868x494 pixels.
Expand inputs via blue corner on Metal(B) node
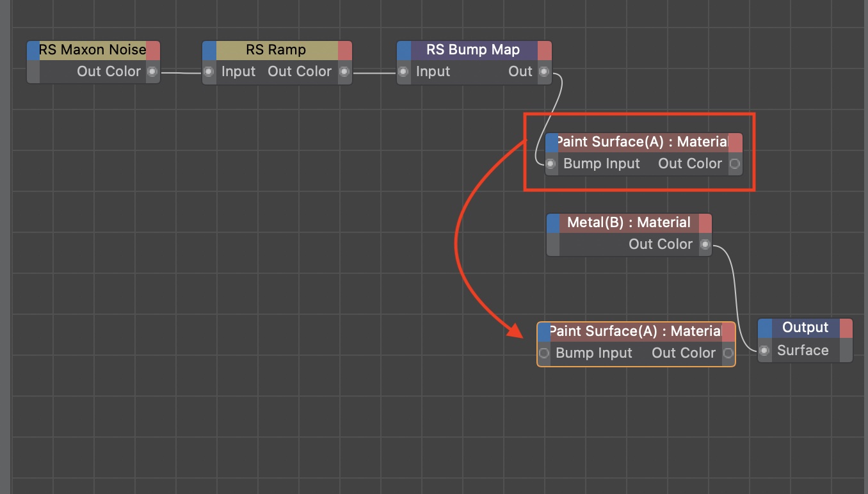tap(554, 223)
